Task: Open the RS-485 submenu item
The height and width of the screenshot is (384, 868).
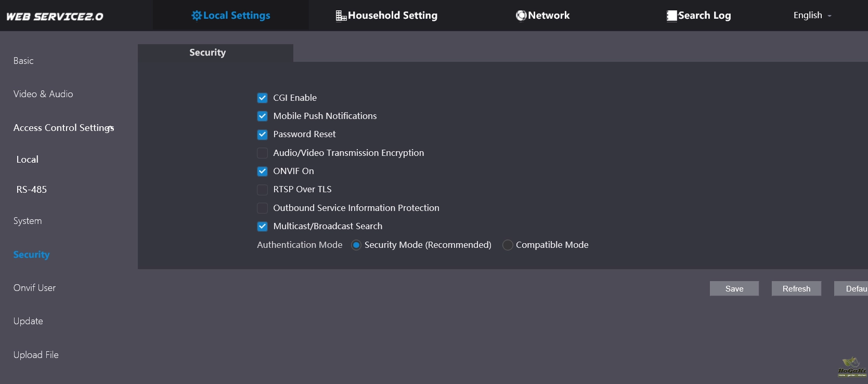Action: [x=32, y=190]
